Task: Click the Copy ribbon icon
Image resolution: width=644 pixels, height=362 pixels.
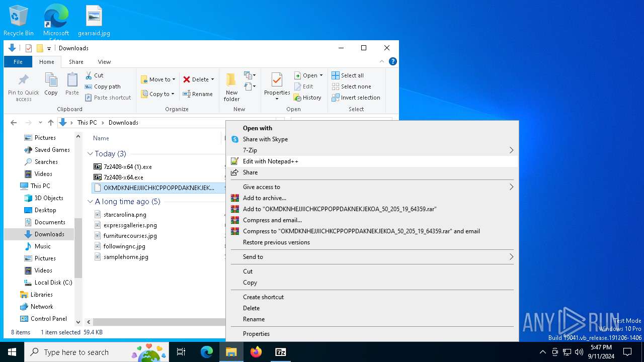Action: pos(51,84)
